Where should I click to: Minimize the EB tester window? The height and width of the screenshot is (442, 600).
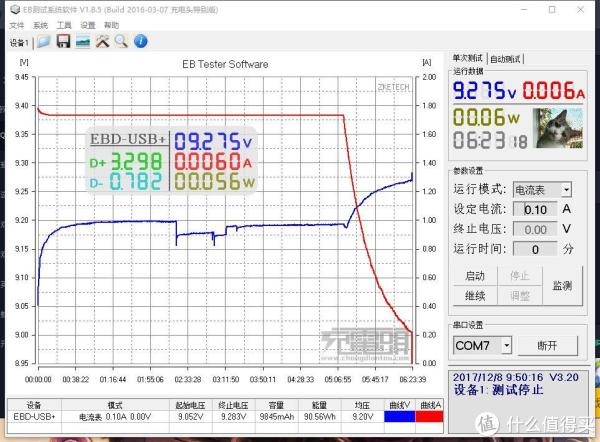click(524, 10)
